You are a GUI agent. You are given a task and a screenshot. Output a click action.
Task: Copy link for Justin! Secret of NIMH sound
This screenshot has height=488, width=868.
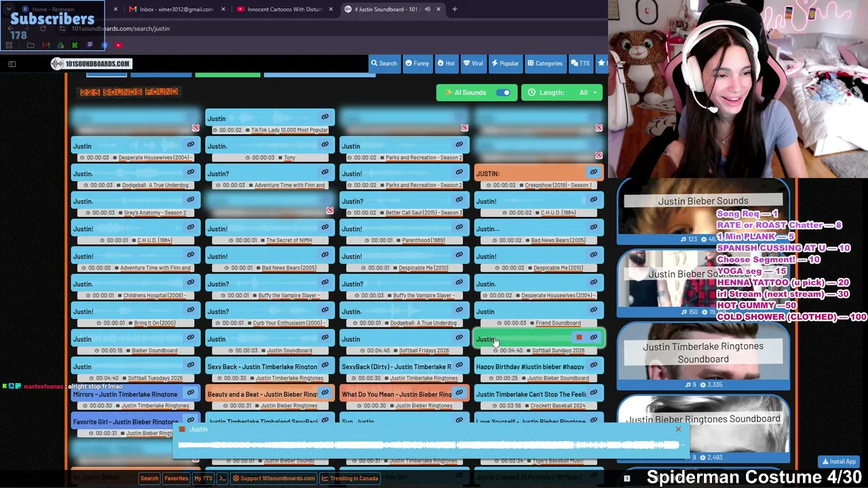(325, 227)
